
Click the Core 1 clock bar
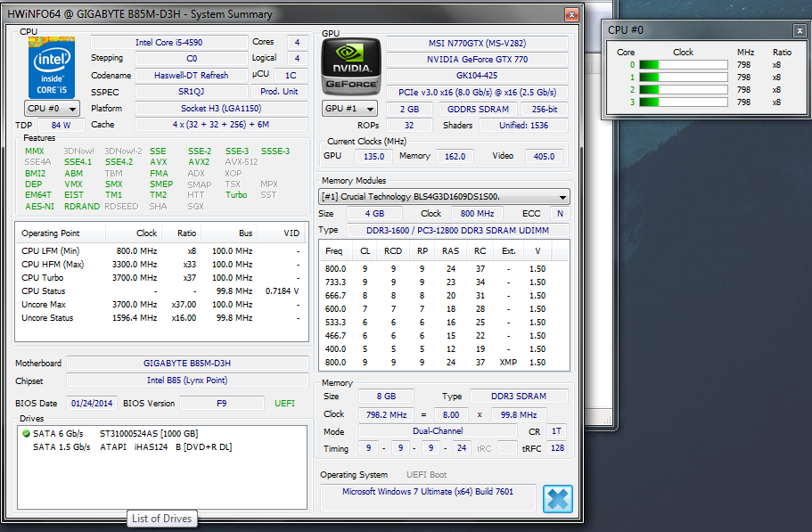[x=684, y=78]
